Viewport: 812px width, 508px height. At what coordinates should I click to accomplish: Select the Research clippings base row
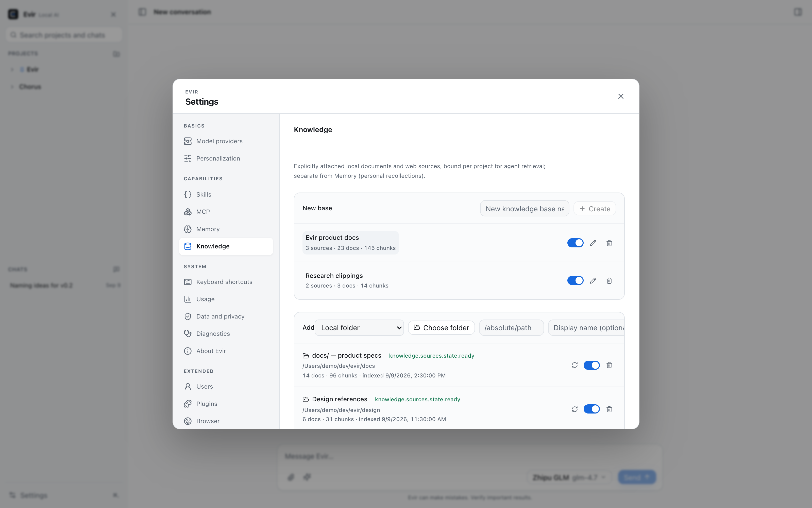tap(347, 280)
